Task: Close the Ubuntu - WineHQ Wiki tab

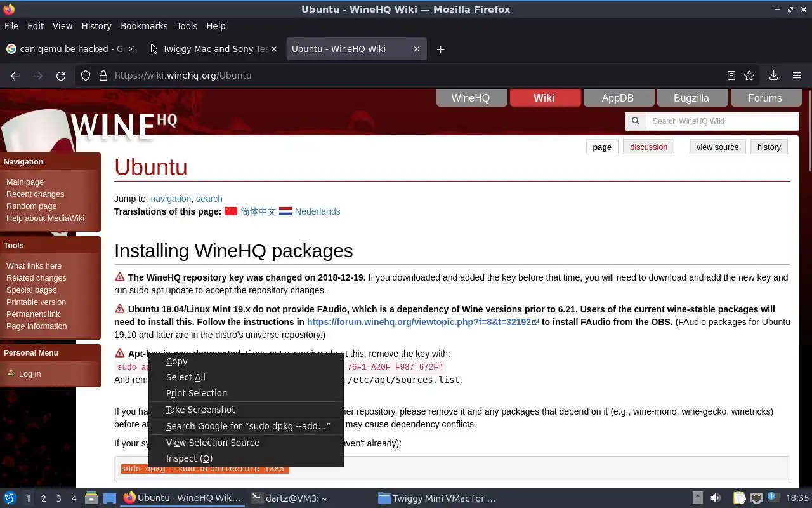Action: coord(417,49)
